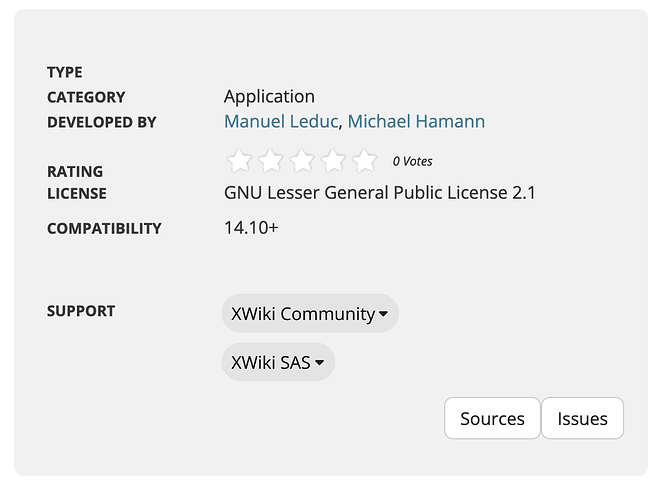Open Michael Hamann's developer profile
662x500 pixels.
point(416,122)
